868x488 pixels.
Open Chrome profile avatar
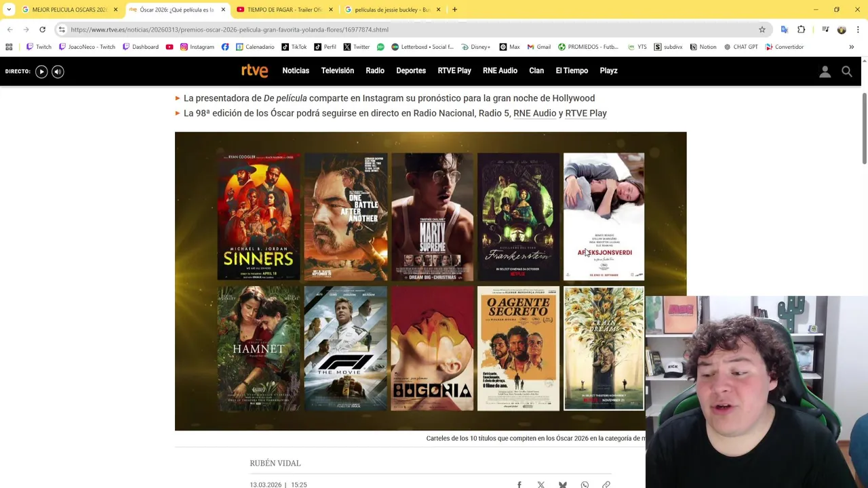[842, 30]
